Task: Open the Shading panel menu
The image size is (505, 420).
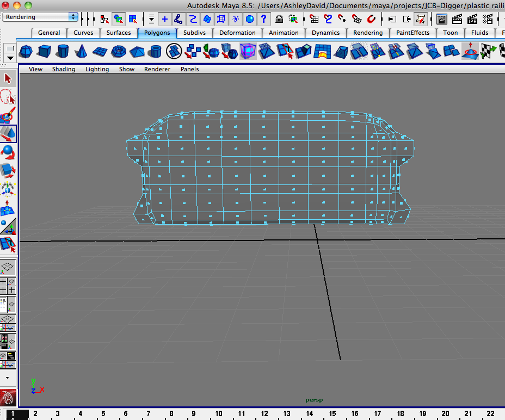Action: click(64, 69)
